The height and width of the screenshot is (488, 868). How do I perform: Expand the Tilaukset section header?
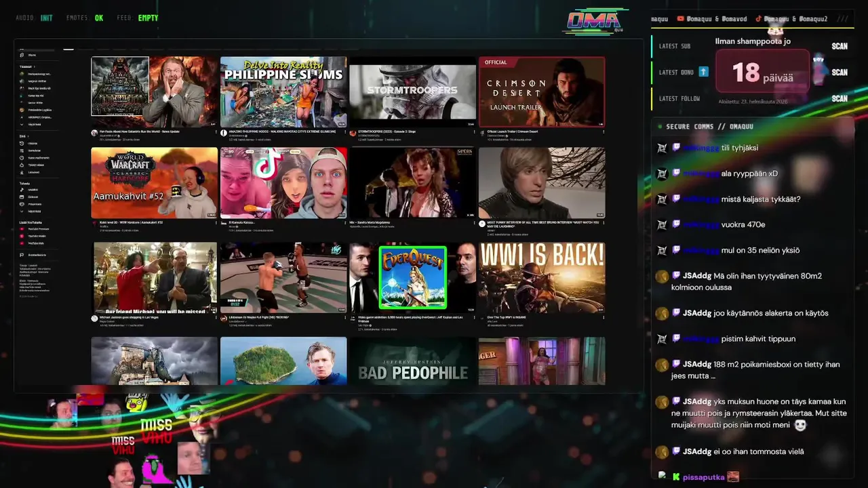[x=28, y=66]
